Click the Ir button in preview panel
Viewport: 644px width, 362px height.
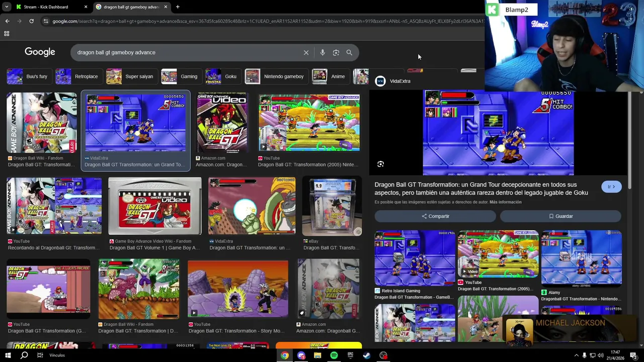[x=611, y=187]
